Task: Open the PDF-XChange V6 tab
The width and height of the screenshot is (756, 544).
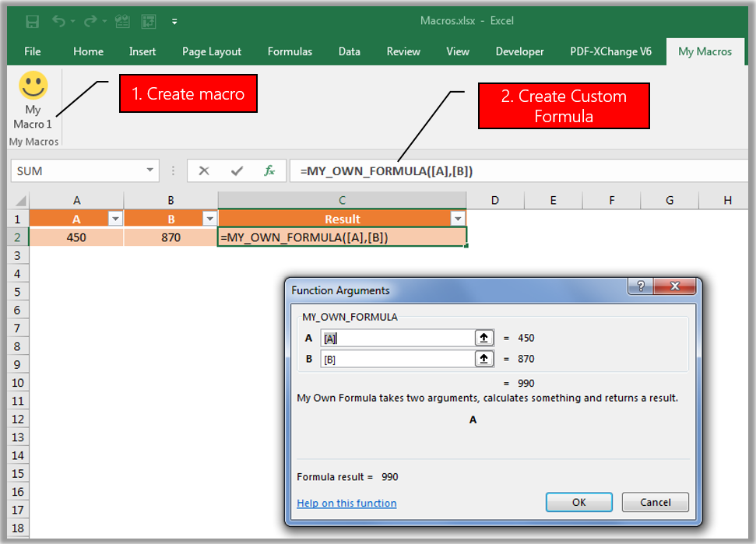Action: 610,51
